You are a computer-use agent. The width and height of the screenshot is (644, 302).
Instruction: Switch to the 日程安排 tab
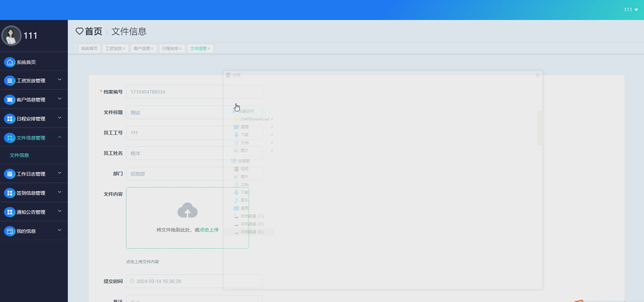coord(170,48)
